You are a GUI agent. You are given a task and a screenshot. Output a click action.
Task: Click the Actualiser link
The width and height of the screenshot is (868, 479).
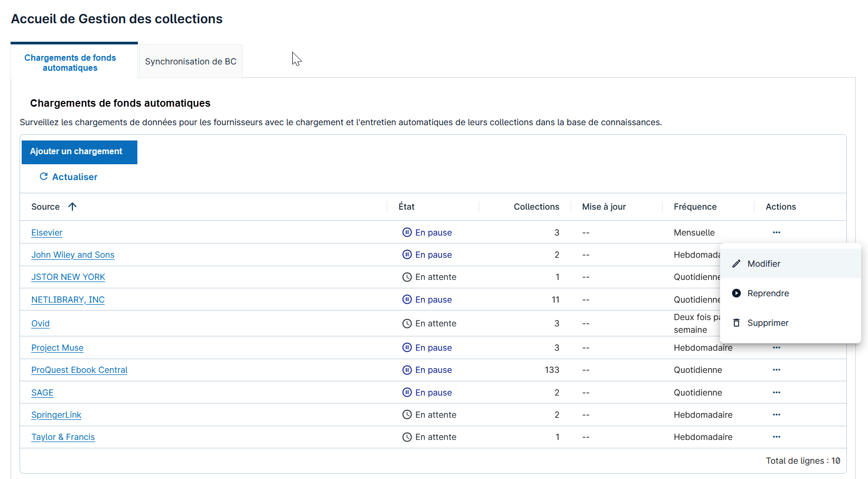click(x=74, y=176)
